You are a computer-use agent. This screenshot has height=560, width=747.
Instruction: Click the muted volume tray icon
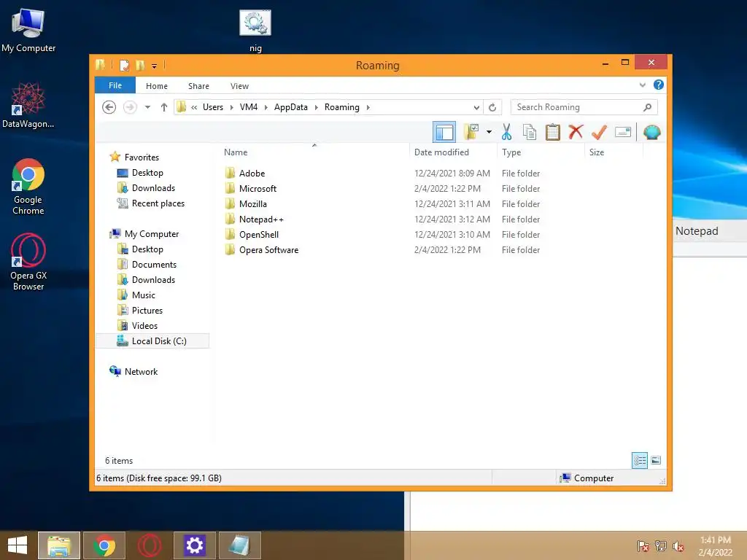(x=678, y=546)
